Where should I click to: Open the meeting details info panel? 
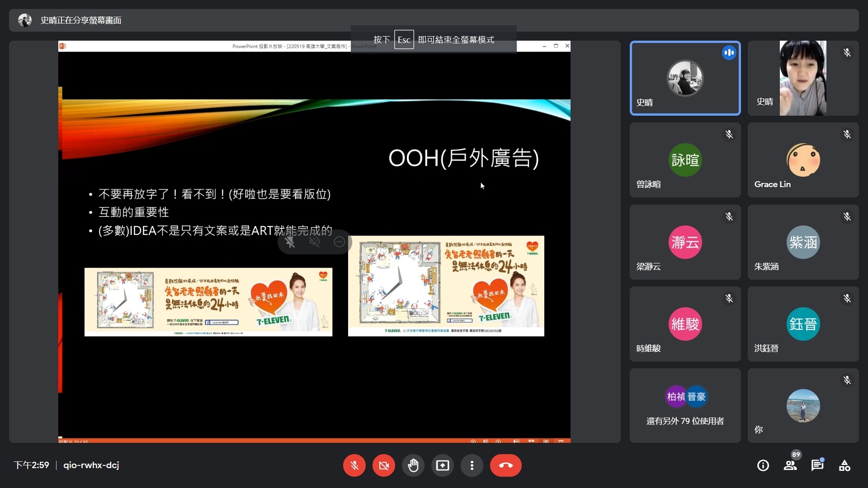[x=763, y=465]
